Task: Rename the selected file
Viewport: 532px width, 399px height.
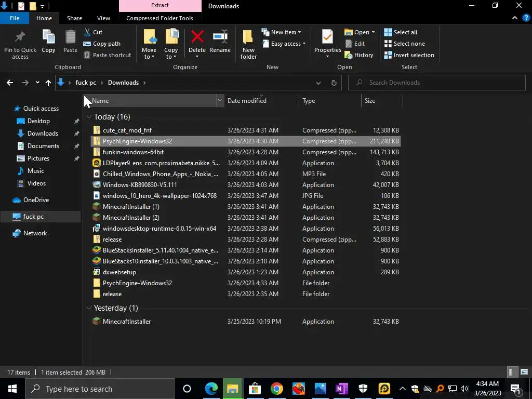Action: [x=220, y=42]
